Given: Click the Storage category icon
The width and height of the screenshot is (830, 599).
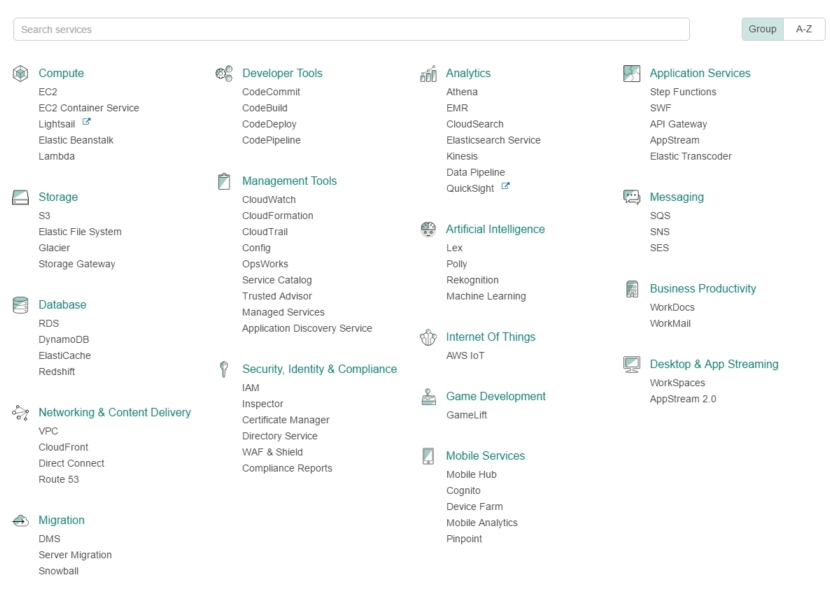Looking at the screenshot, I should (x=20, y=197).
